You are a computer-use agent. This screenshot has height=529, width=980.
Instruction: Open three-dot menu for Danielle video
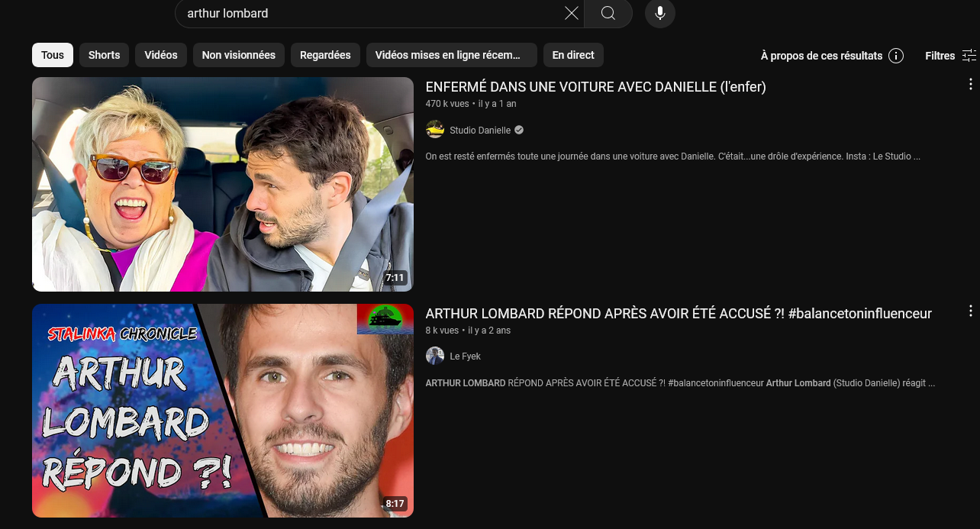(x=970, y=84)
